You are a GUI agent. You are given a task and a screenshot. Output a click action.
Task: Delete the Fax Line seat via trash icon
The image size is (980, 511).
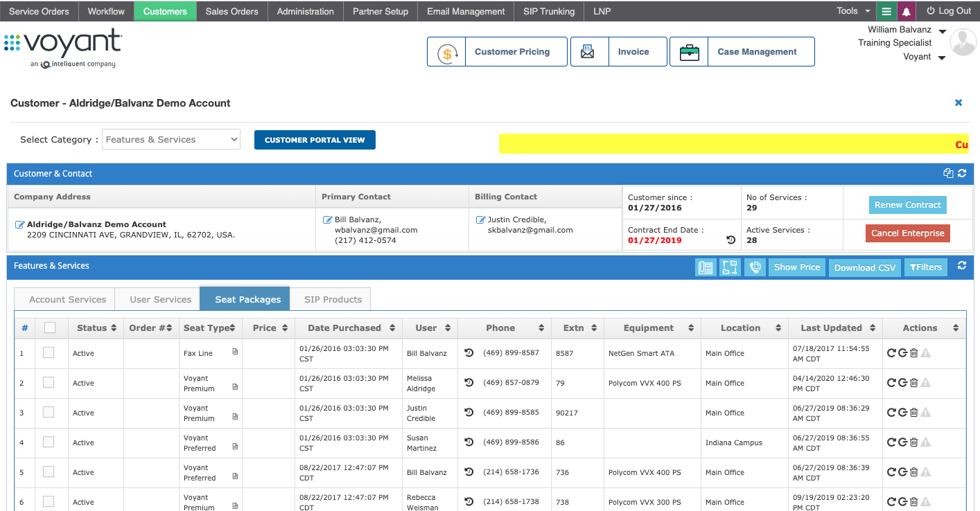(913, 353)
